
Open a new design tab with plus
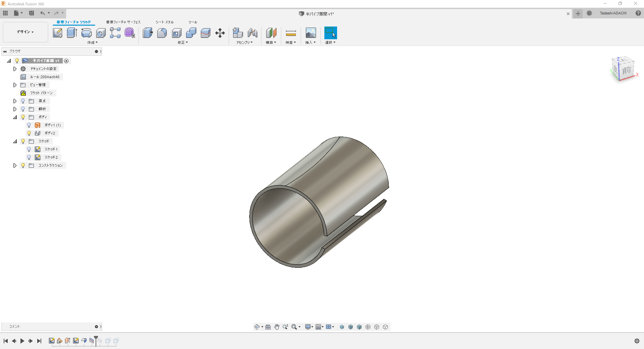[x=578, y=13]
